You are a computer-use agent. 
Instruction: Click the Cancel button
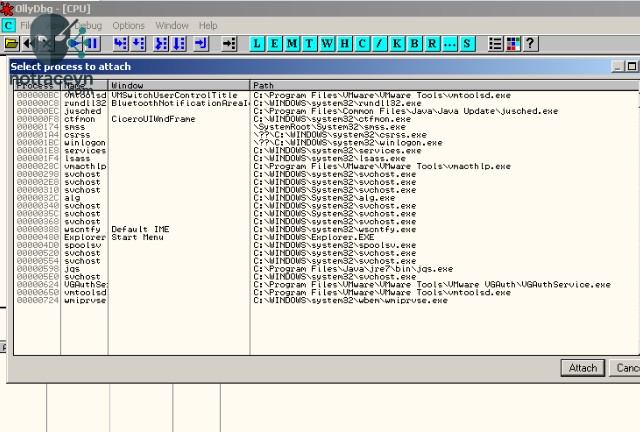(x=626, y=368)
